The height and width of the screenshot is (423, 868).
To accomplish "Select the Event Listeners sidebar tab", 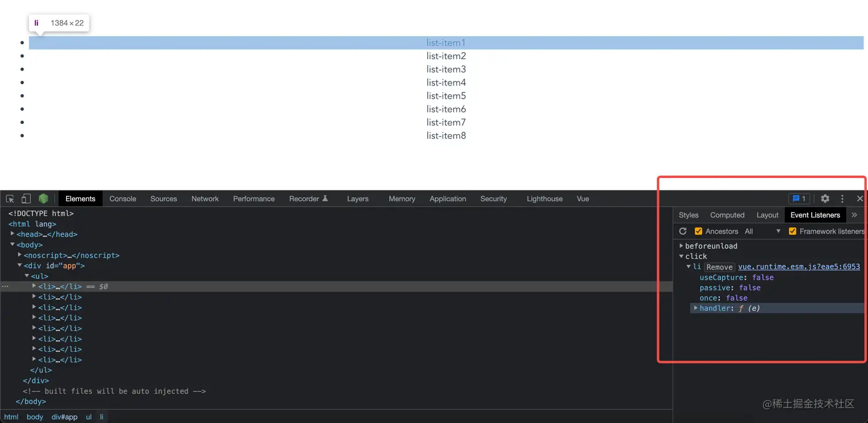I will click(x=815, y=215).
